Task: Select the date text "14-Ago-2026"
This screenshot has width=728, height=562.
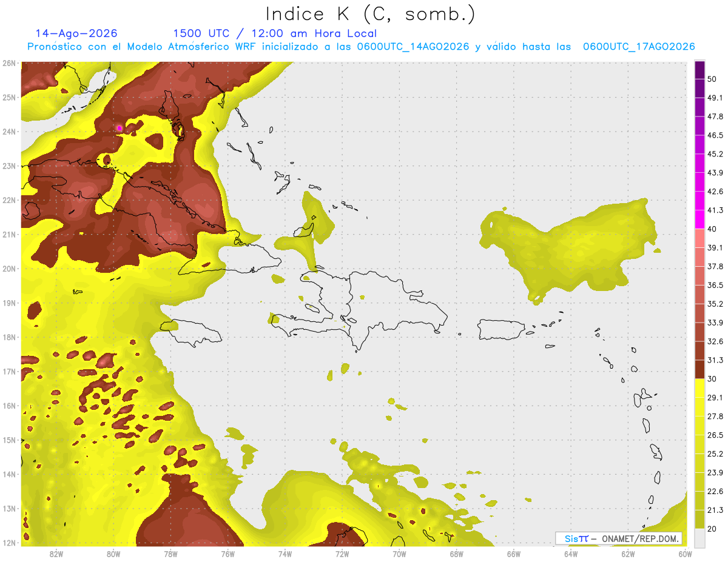Action: pyautogui.click(x=76, y=33)
